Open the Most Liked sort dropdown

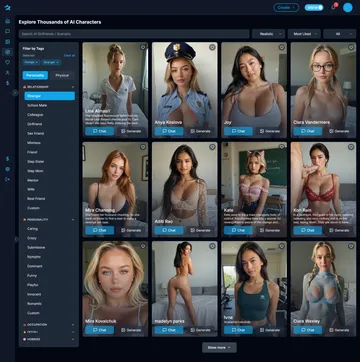click(x=304, y=34)
